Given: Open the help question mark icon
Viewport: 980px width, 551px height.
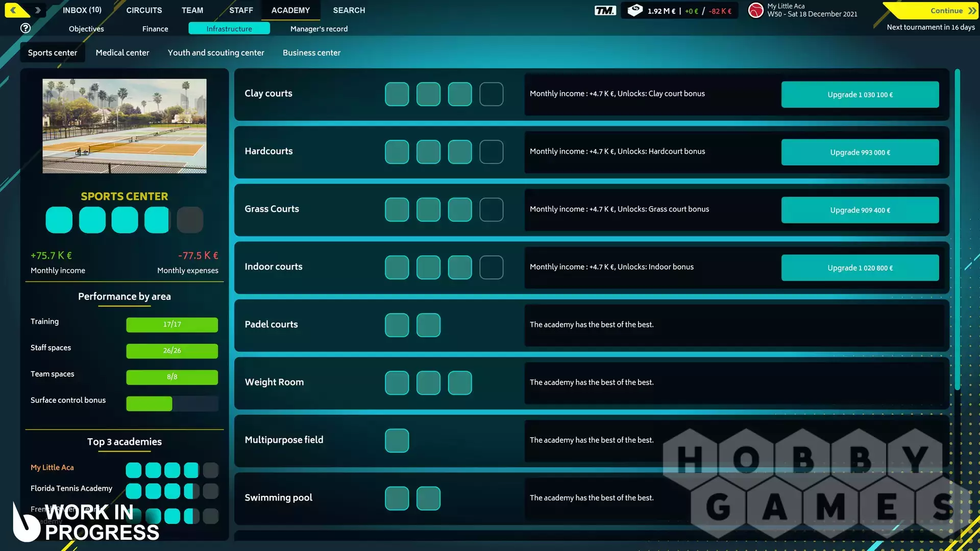Looking at the screenshot, I should point(25,28).
